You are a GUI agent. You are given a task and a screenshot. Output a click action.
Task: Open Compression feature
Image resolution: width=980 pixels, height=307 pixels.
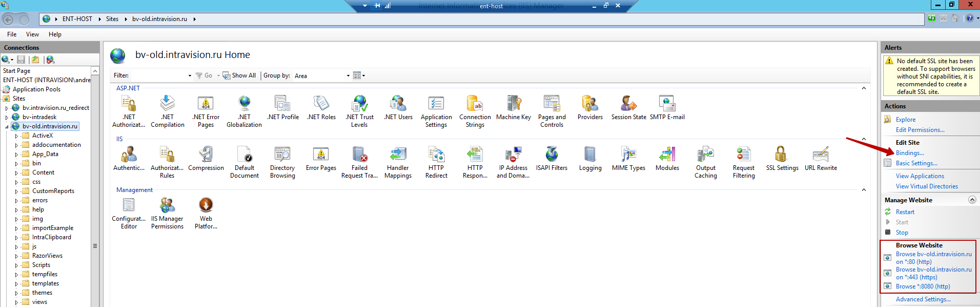click(x=206, y=159)
